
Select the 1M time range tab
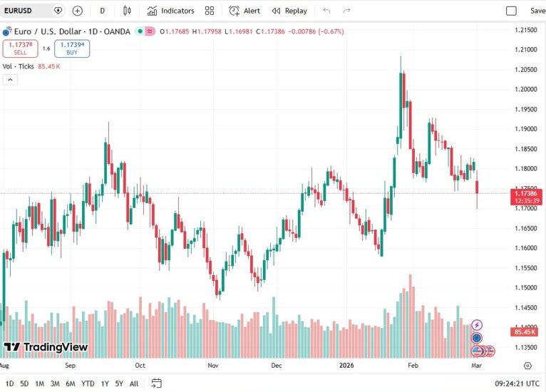click(40, 383)
